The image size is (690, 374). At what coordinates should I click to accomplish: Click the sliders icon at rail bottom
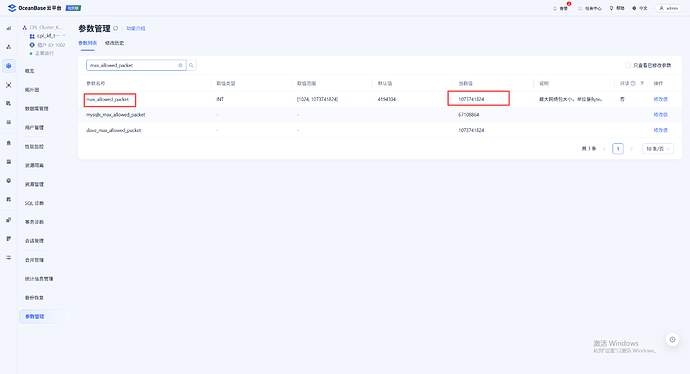coord(8,258)
